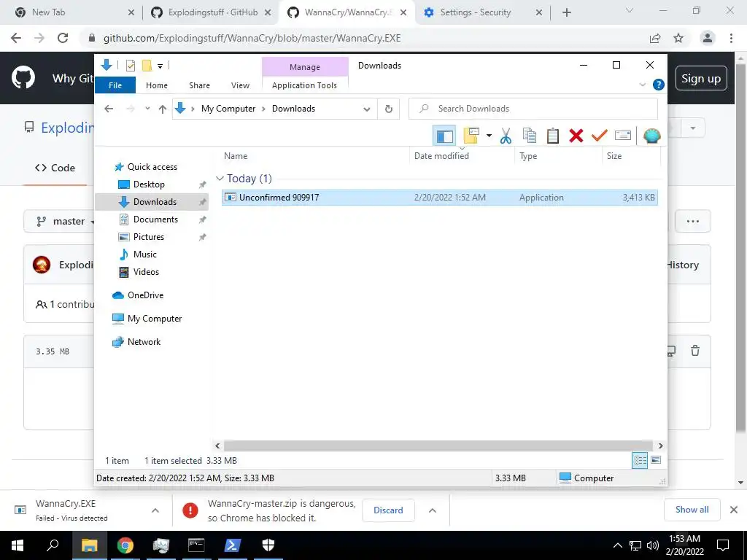Screen dimensions: 747x560
Task: Select OneDrive in navigation pane
Action: (145, 296)
